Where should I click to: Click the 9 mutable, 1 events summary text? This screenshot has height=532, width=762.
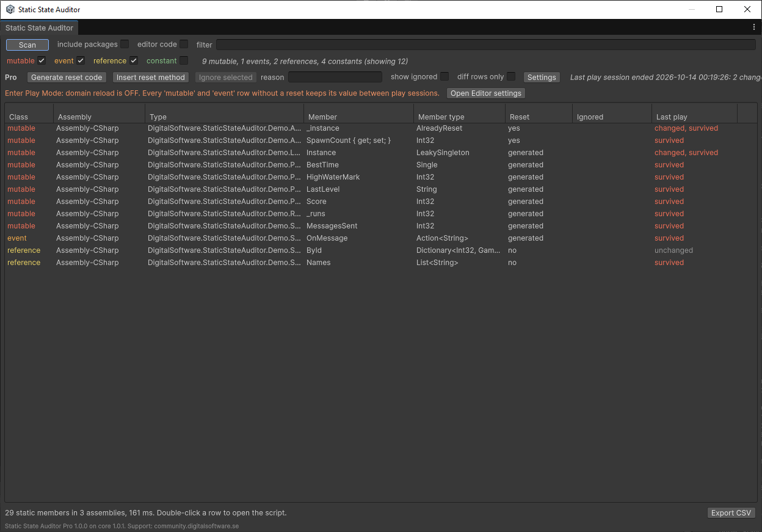pyautogui.click(x=305, y=61)
